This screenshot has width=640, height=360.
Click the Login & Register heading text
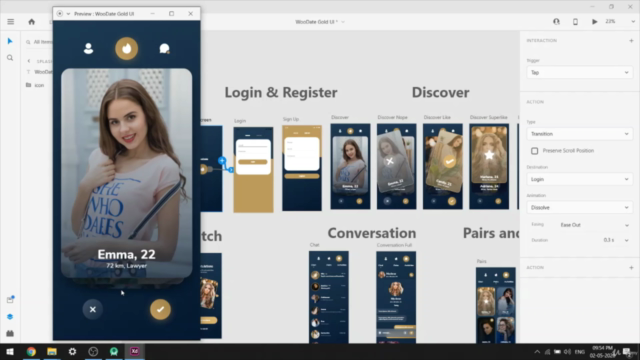point(281,92)
